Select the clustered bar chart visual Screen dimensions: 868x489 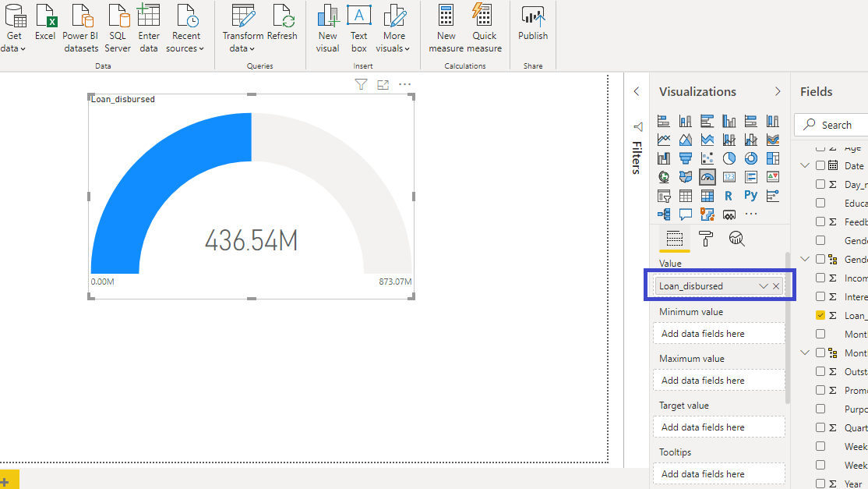point(707,121)
